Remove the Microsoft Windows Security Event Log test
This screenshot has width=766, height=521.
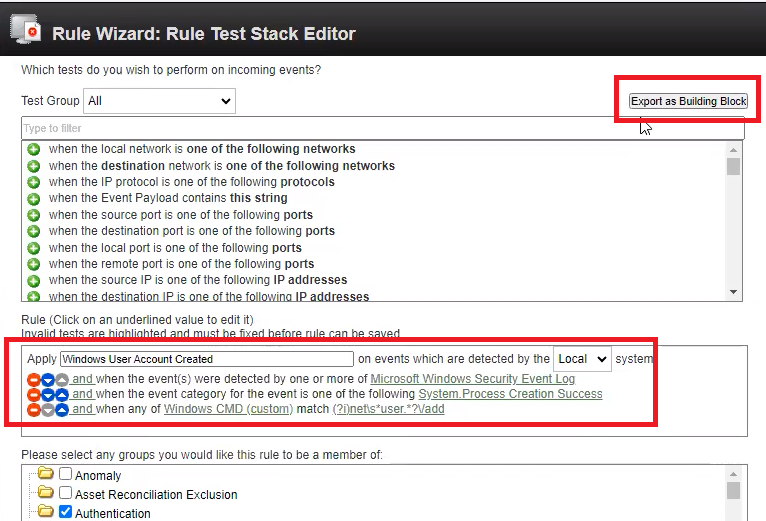pyautogui.click(x=34, y=380)
